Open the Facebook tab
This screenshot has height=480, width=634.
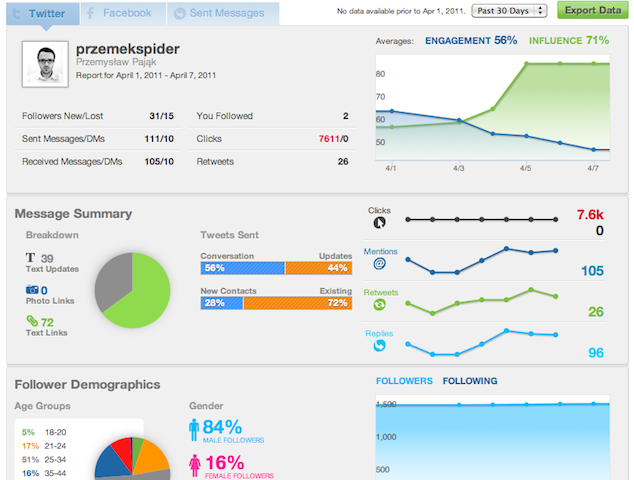click(123, 13)
